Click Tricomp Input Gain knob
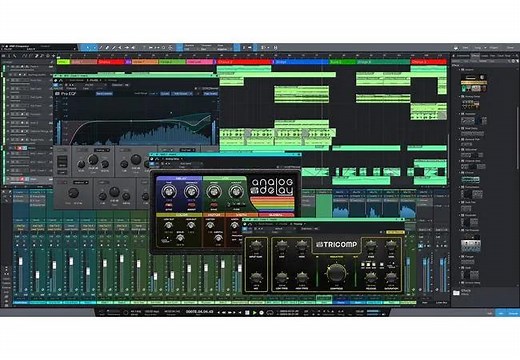The image size is (520, 360). 256,247
